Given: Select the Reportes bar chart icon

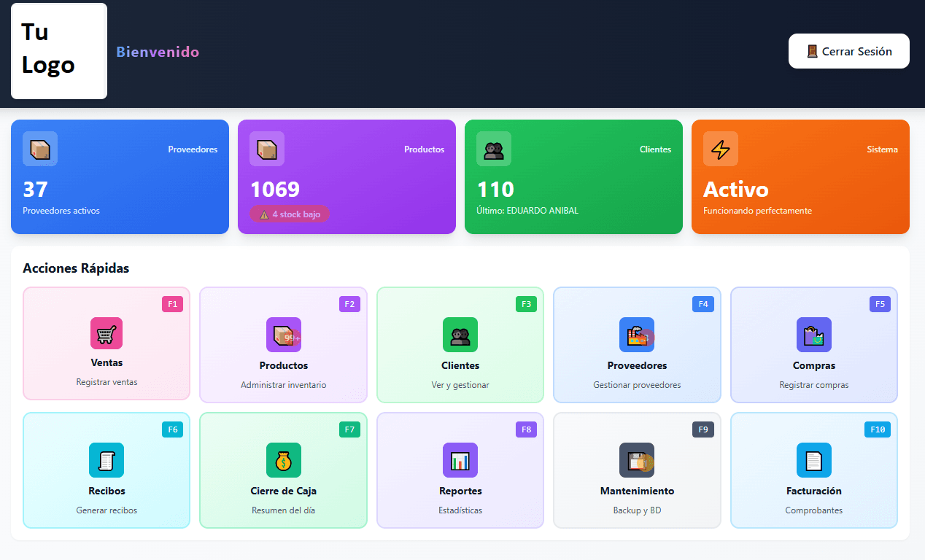Looking at the screenshot, I should pos(460,460).
